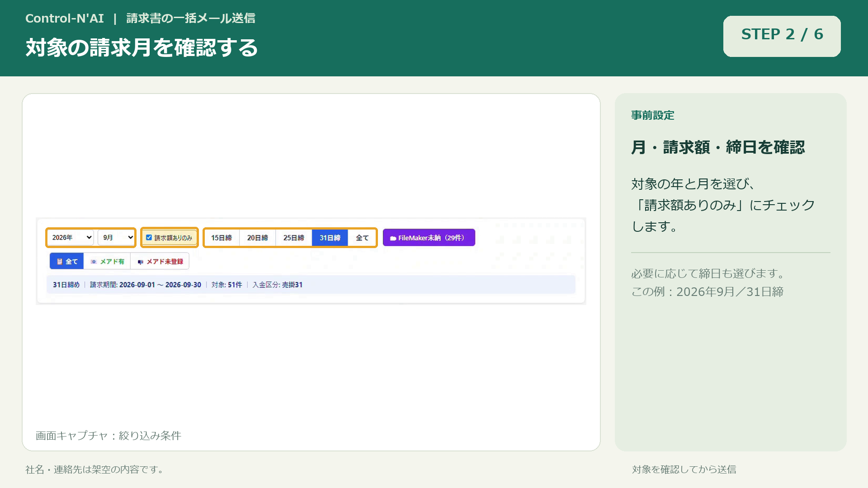Click the 請求書の一括メール送信 header text

coord(191,19)
